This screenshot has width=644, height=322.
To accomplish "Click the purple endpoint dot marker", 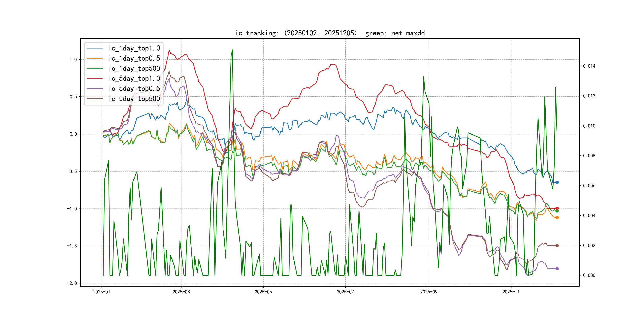I will 557,269.
